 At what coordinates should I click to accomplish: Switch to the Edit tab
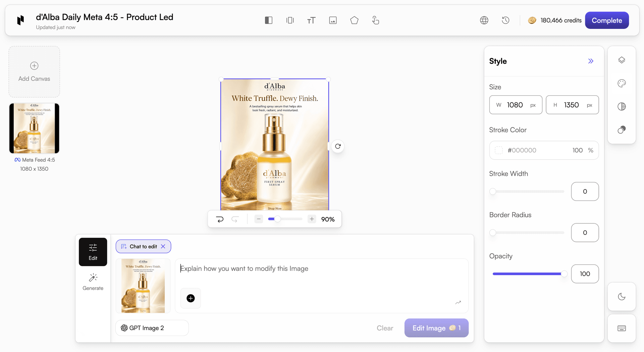point(93,252)
